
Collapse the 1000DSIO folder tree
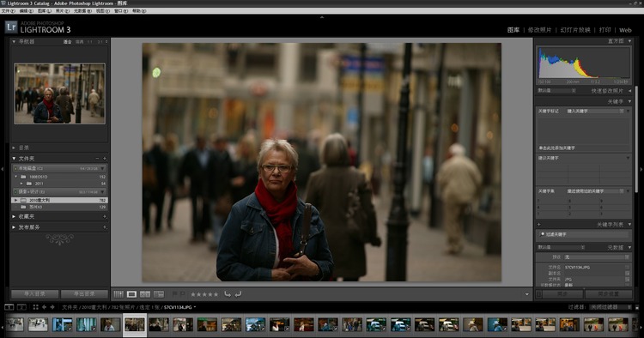pyautogui.click(x=16, y=177)
